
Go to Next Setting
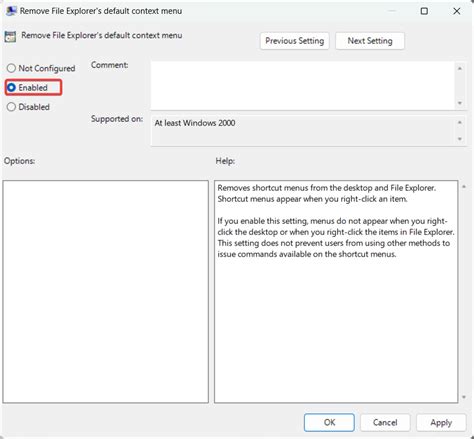point(370,41)
